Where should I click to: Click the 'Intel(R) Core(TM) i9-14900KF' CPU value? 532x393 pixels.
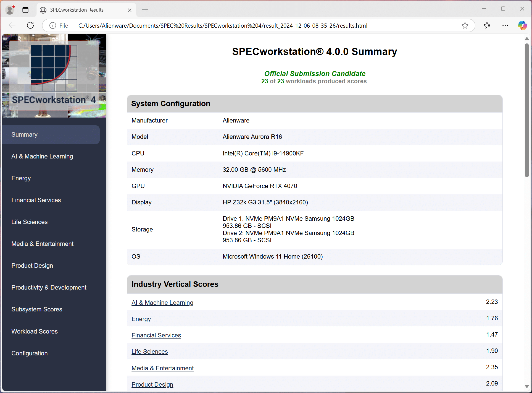pyautogui.click(x=263, y=153)
